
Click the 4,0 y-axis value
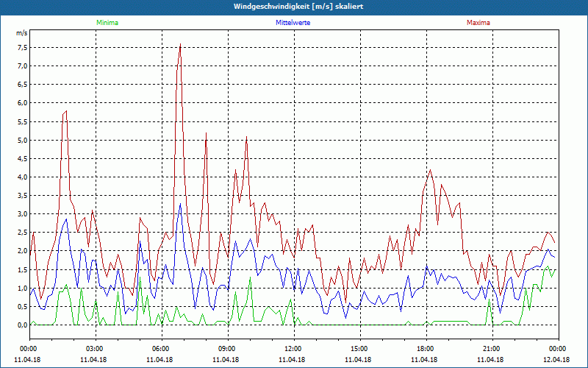23,177
